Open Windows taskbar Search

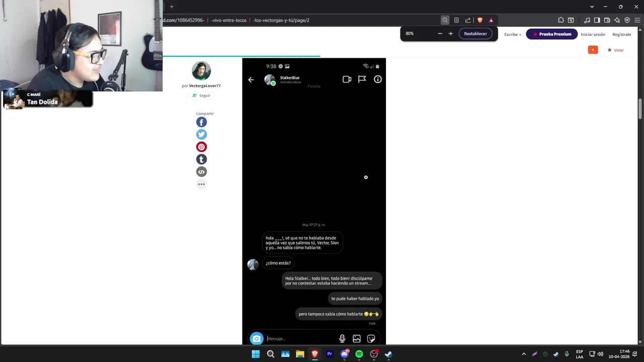pos(270,354)
